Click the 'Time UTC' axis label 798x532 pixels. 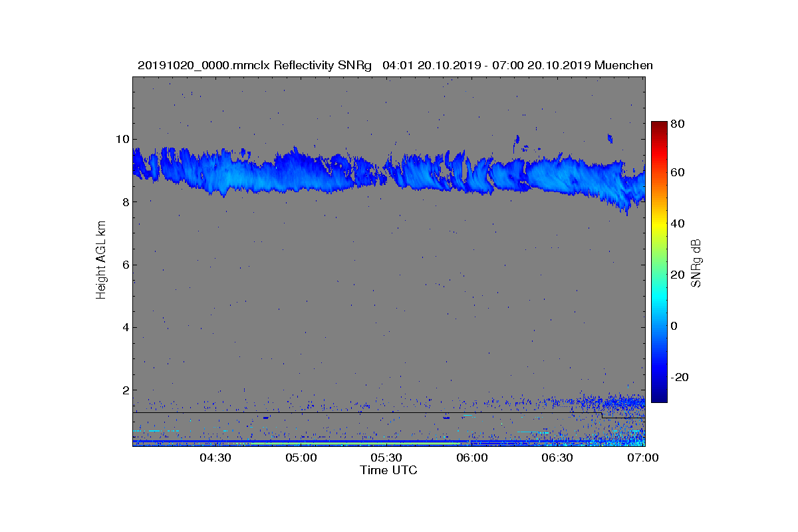point(388,470)
